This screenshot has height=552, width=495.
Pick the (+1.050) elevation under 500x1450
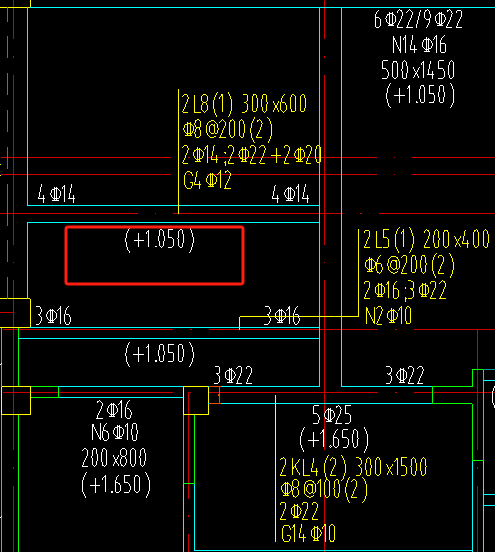(x=420, y=95)
